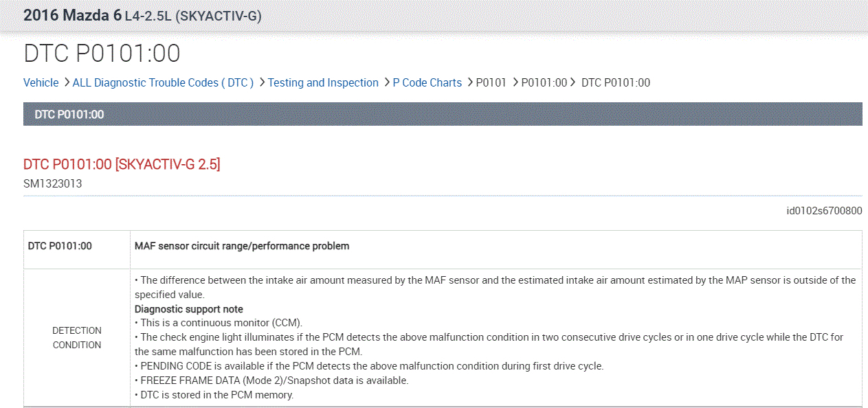Open ALL Diagnostic Trouble Codes ( DTC ) link

pyautogui.click(x=163, y=82)
